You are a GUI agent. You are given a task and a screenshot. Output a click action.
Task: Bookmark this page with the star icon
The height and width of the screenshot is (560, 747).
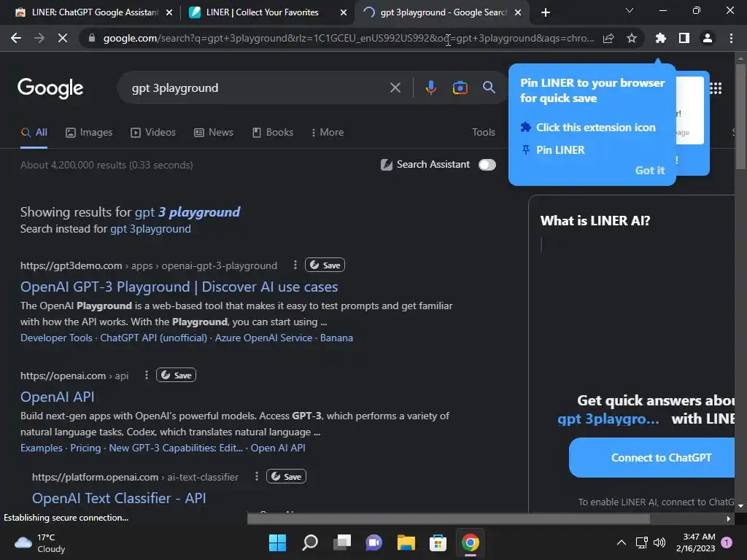click(x=632, y=38)
